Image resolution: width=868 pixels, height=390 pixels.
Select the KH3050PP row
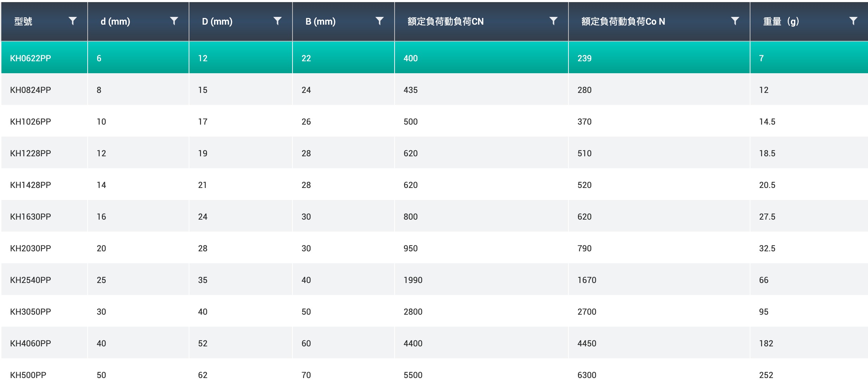pos(31,312)
